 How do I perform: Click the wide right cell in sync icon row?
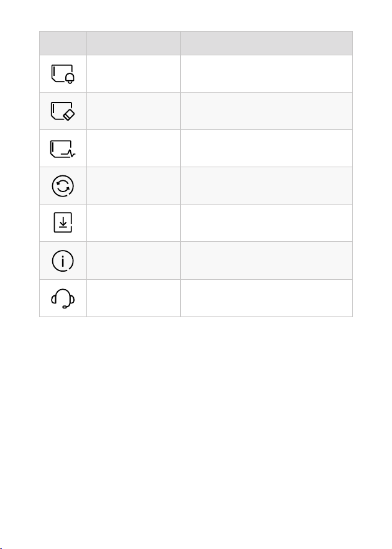coord(267,186)
